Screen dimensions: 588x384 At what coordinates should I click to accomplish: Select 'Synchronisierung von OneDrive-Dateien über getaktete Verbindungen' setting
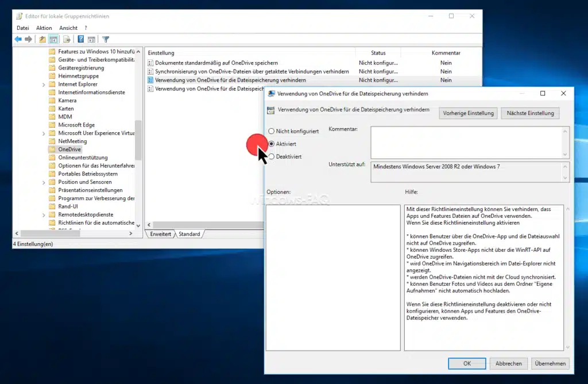click(252, 71)
